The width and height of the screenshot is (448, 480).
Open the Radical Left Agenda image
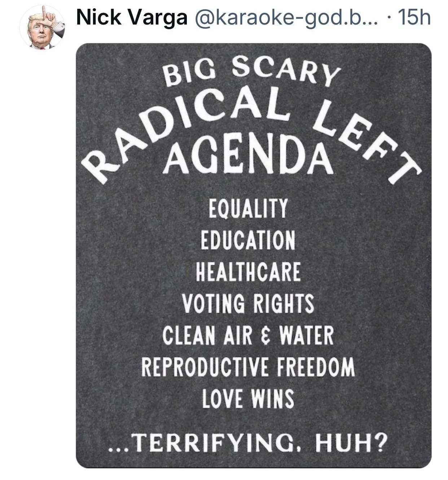tap(254, 256)
